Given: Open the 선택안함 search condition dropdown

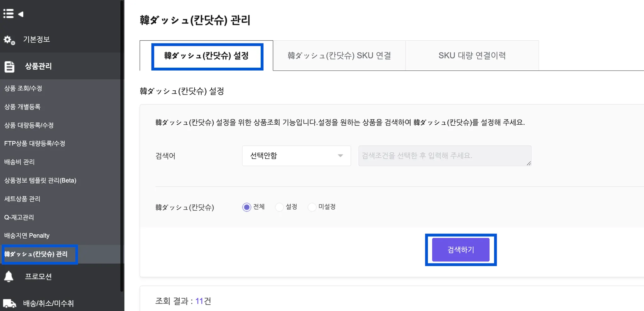Looking at the screenshot, I should pos(296,156).
